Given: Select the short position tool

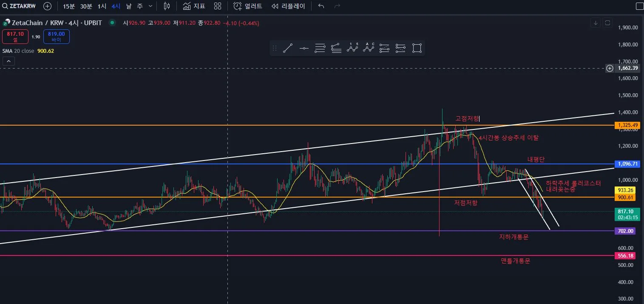Looking at the screenshot, I should coord(400,48).
